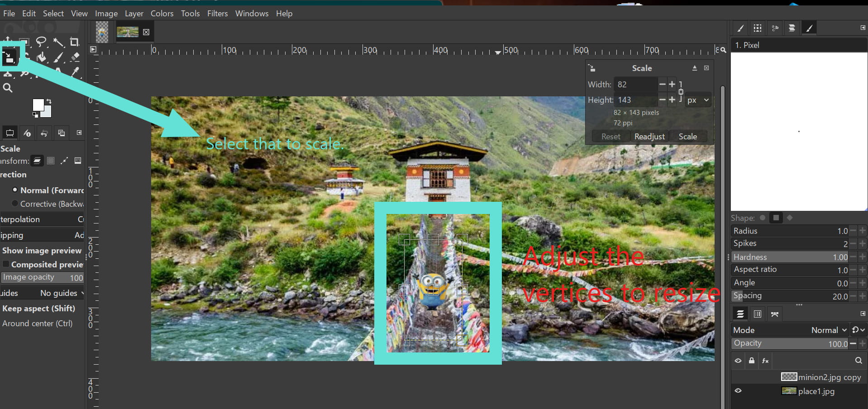Click the Reset button in Scale dialog
This screenshot has height=409, width=868.
click(x=611, y=137)
